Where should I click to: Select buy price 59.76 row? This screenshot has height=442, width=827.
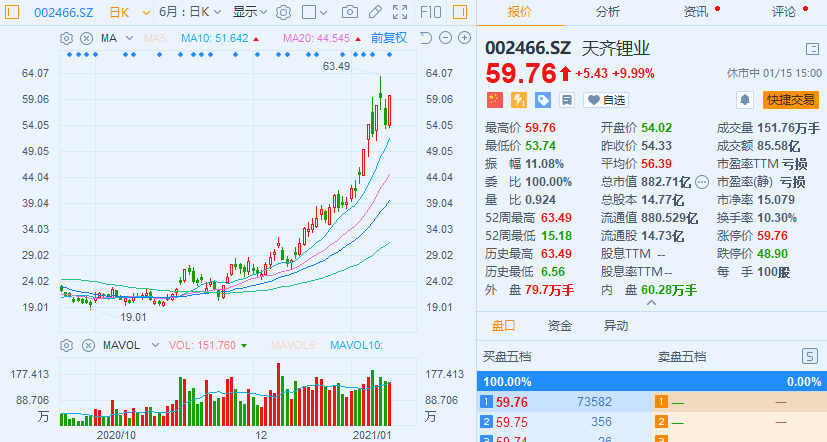click(x=564, y=402)
